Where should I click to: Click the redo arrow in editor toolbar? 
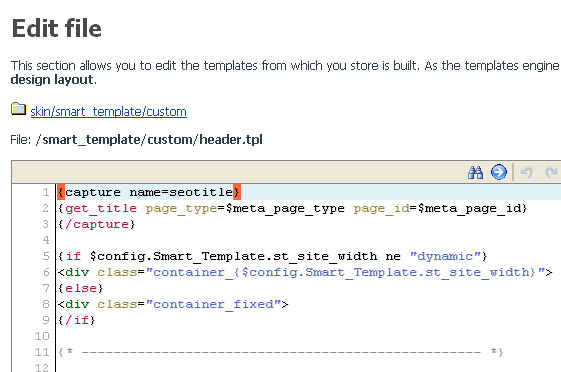point(552,172)
